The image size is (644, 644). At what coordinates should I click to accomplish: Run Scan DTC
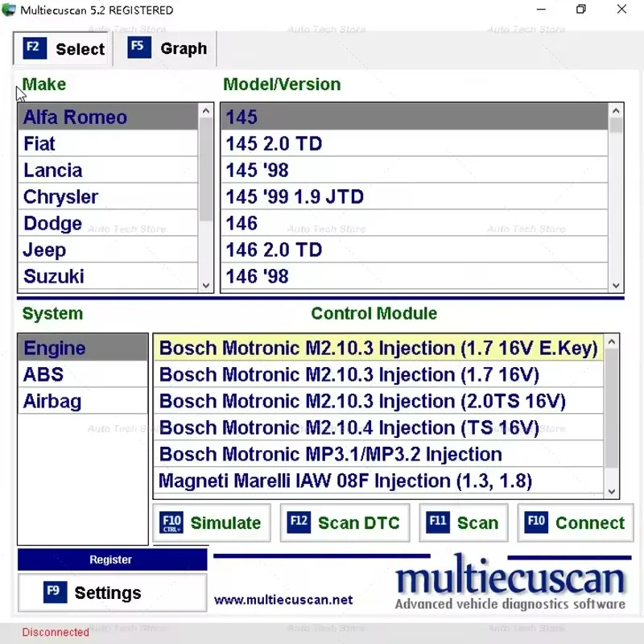(x=345, y=522)
